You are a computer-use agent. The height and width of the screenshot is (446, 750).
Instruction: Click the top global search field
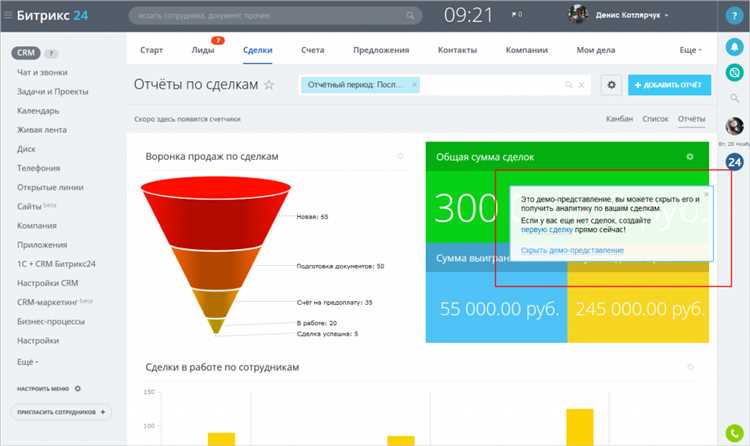click(x=275, y=16)
